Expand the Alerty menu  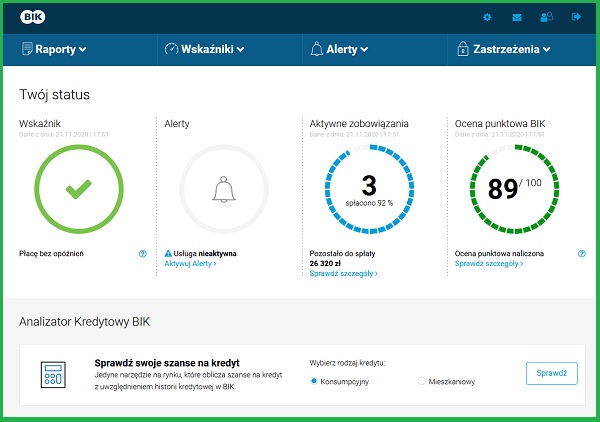340,48
